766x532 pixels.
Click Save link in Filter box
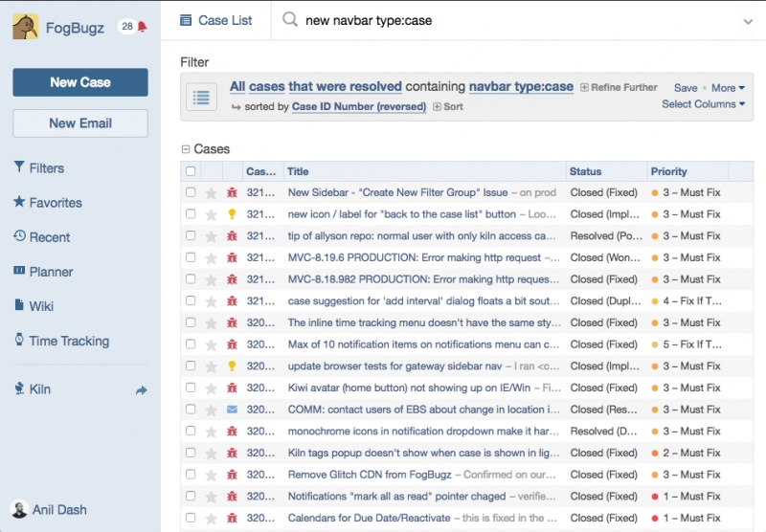686,88
